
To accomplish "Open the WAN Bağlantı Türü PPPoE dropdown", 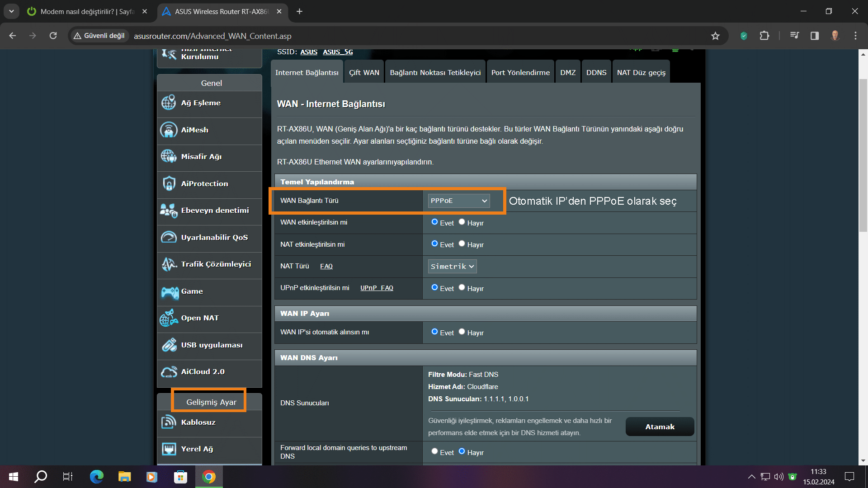I will tap(458, 201).
